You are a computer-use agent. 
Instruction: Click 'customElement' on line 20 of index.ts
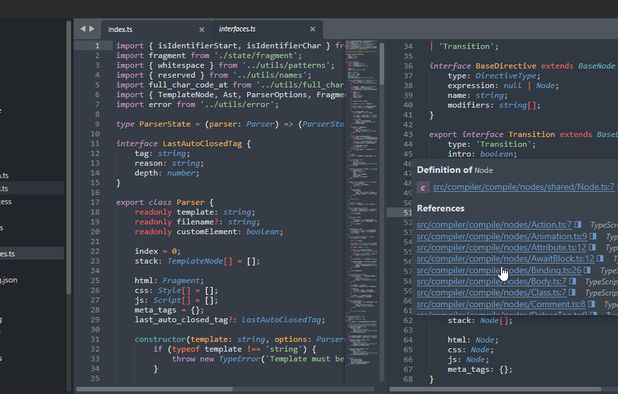207,232
